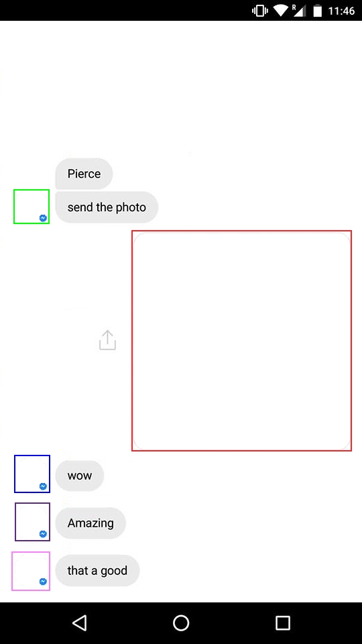Tap the 11:46 clock in status bar
The width and height of the screenshot is (362, 644).
[x=341, y=11]
